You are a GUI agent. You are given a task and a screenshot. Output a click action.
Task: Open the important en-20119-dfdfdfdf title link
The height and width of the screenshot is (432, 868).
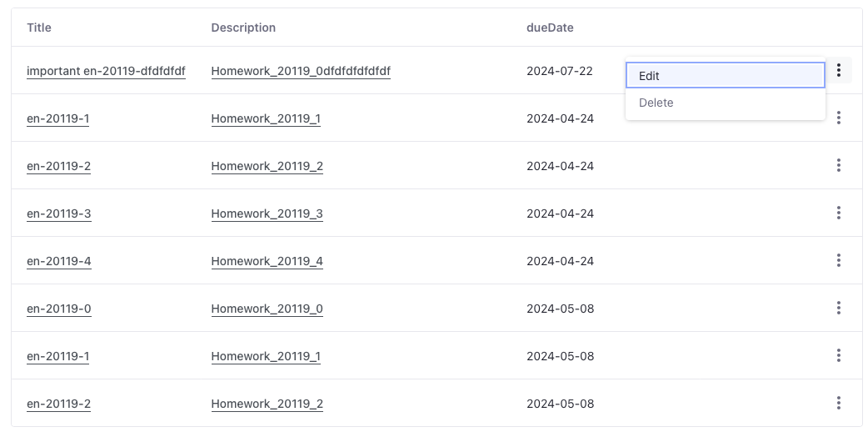pyautogui.click(x=106, y=72)
